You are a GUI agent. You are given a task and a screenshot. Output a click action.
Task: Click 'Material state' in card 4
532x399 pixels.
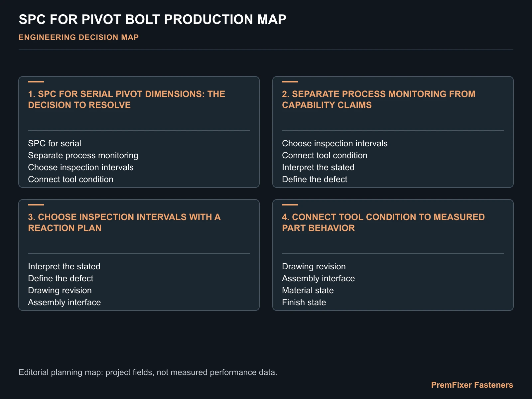click(308, 290)
